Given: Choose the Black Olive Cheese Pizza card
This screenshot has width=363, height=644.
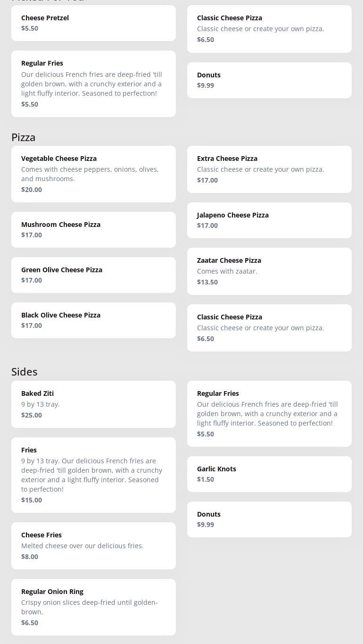Looking at the screenshot, I should point(93,320).
